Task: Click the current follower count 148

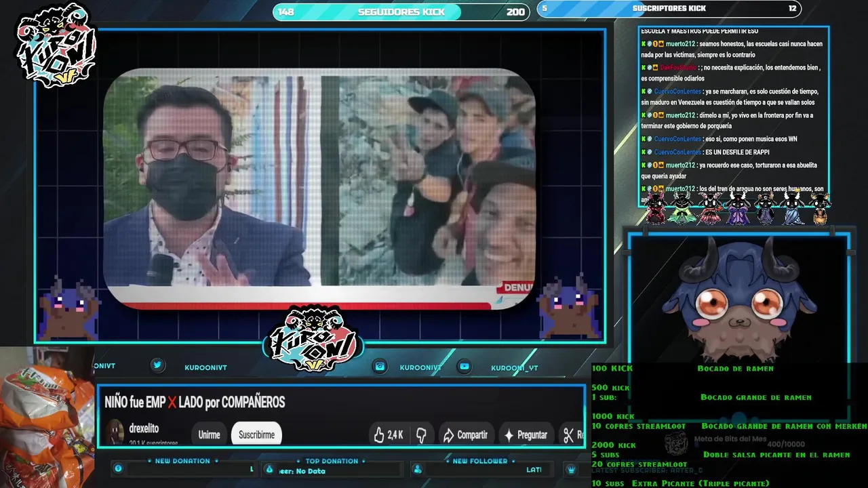Action: point(286,12)
